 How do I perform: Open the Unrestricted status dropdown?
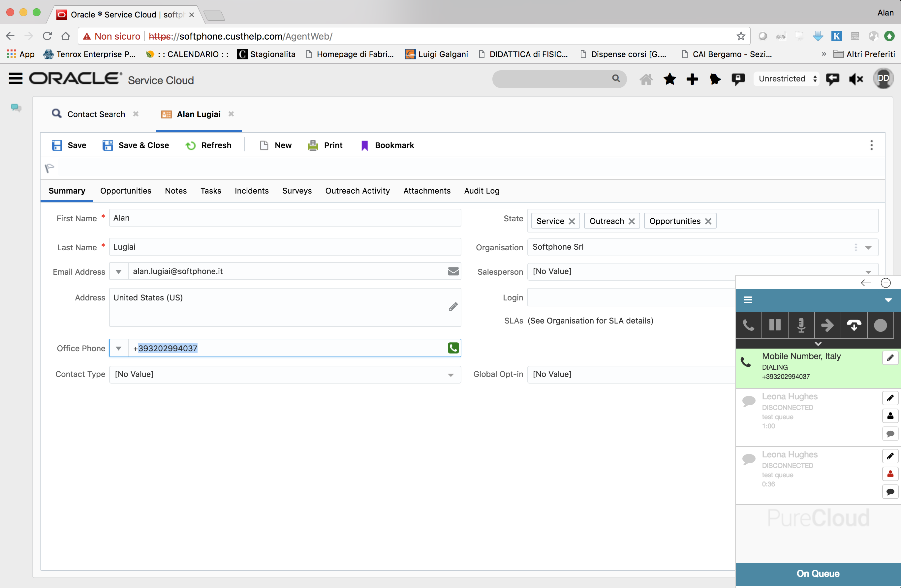click(x=786, y=79)
